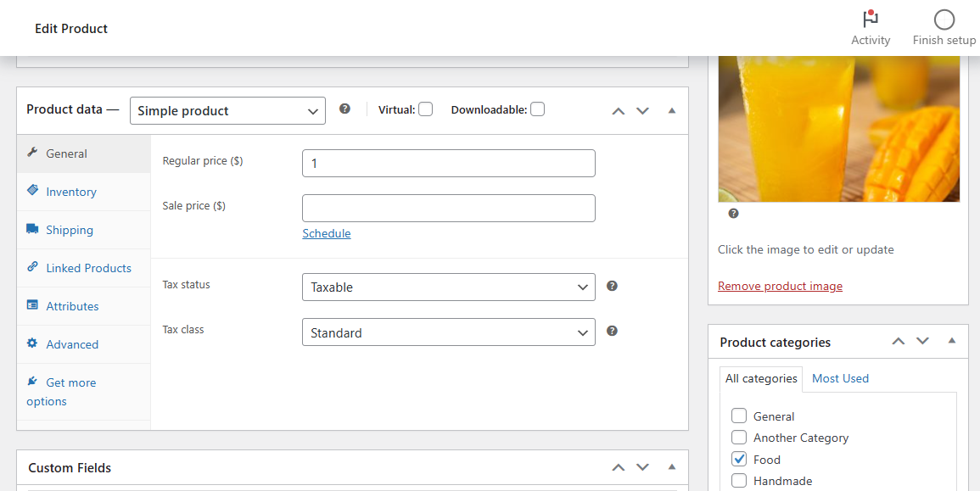Move Custom Fields panel down

pos(642,467)
